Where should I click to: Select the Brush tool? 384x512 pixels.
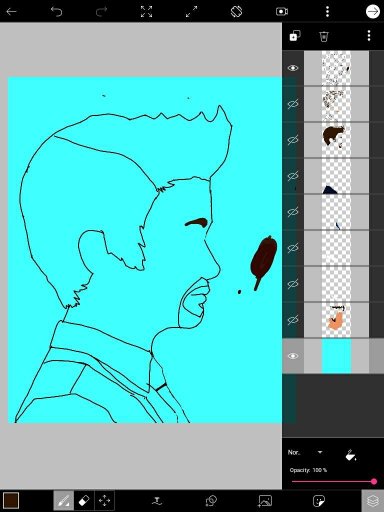point(64,501)
